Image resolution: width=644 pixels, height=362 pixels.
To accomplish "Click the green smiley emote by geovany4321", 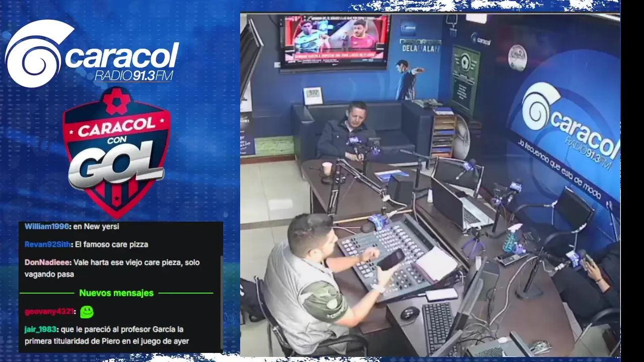I will [87, 312].
